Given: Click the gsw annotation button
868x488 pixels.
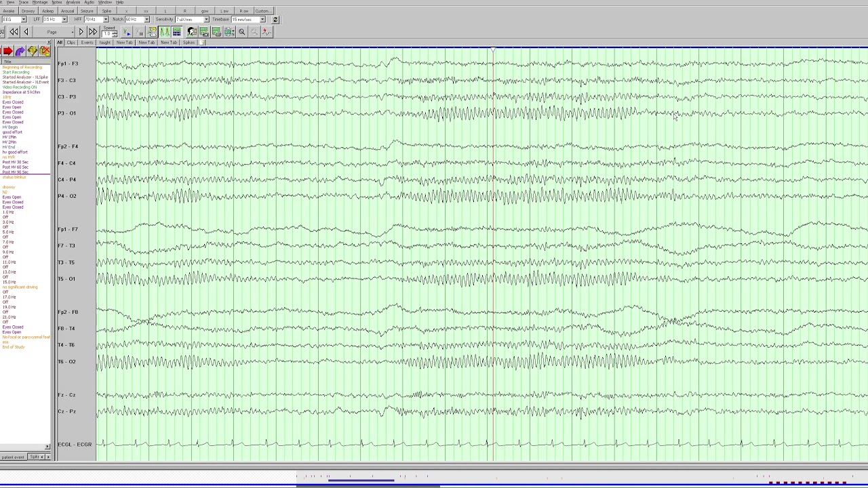Looking at the screenshot, I should tap(205, 11).
